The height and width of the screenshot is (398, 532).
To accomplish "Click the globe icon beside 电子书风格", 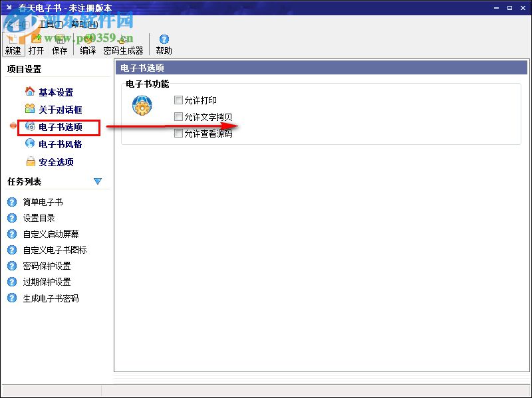I will (x=30, y=144).
